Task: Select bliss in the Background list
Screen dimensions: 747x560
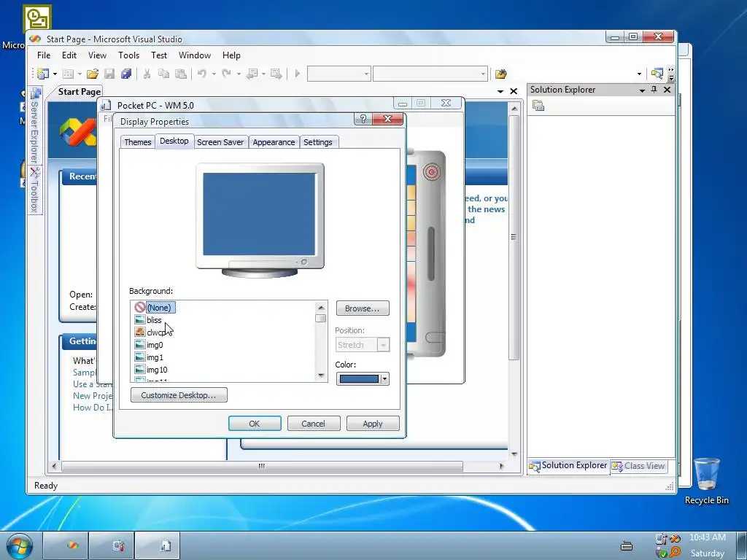Action: tap(154, 320)
